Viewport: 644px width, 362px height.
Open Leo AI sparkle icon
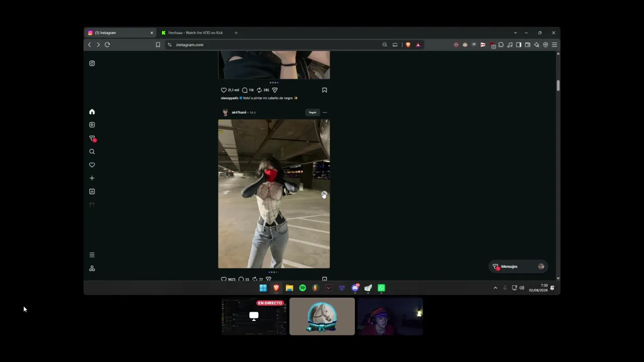[536, 45]
